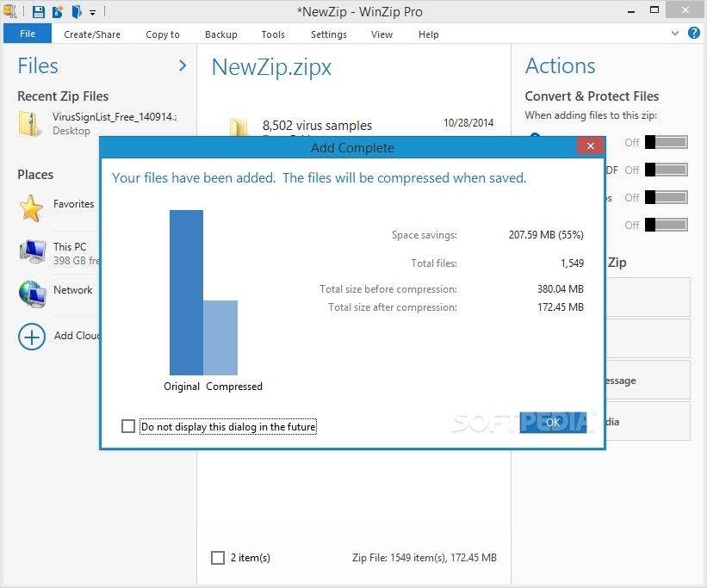The height and width of the screenshot is (588, 707).
Task: Open recent VirusSignList_Free_140914 zip file
Action: [97, 123]
